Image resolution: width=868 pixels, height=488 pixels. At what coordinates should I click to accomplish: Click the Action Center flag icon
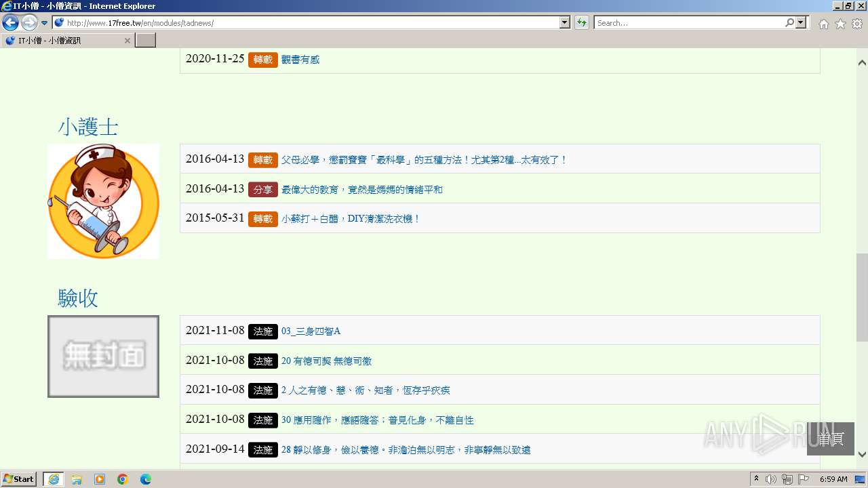(804, 479)
